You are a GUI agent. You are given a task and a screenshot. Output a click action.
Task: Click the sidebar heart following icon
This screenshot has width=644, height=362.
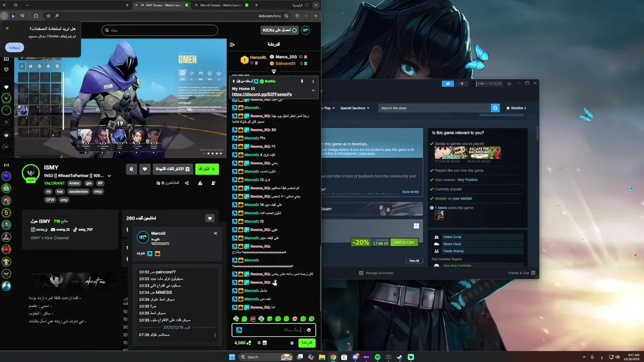coord(6,69)
